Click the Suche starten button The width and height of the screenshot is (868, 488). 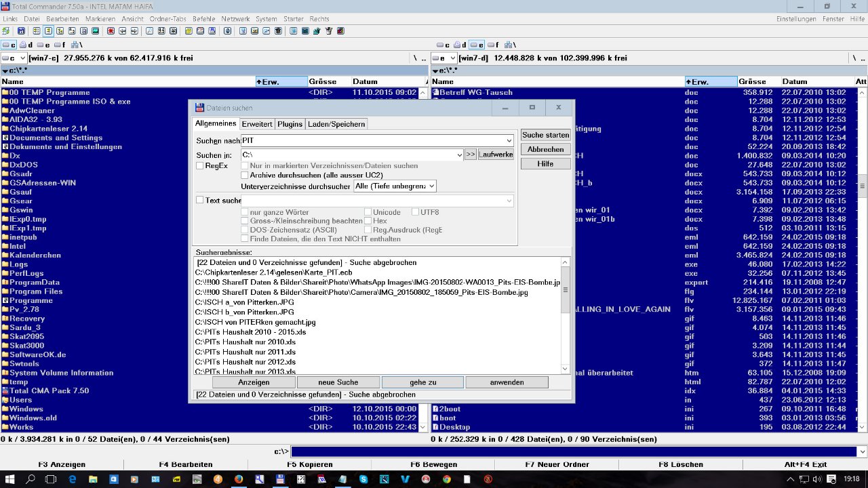(545, 135)
